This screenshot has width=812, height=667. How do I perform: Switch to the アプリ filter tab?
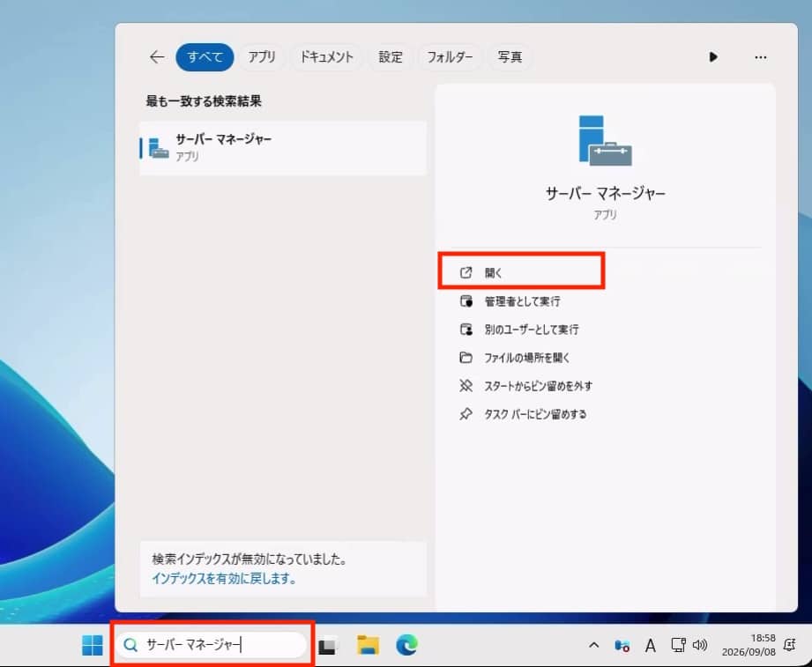click(262, 57)
